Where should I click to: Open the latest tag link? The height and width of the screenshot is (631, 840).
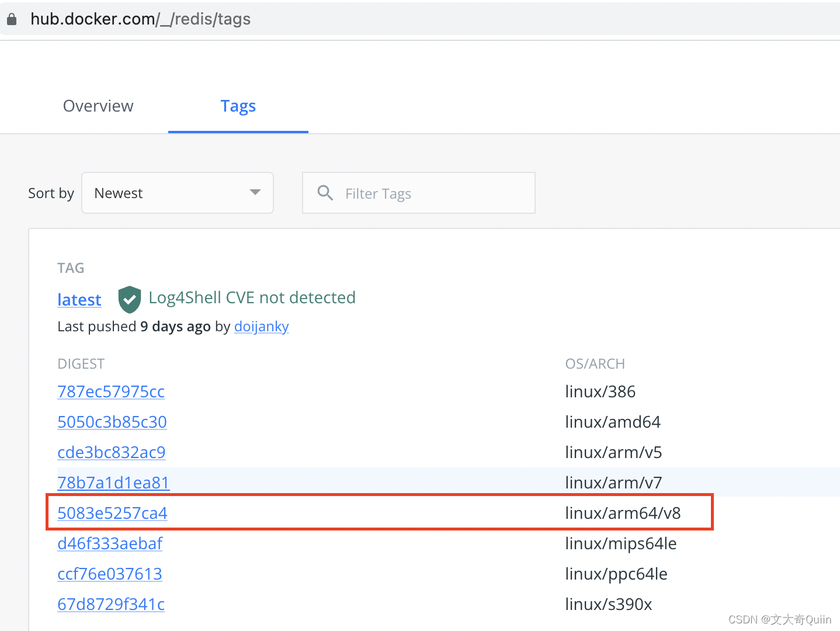coord(79,300)
